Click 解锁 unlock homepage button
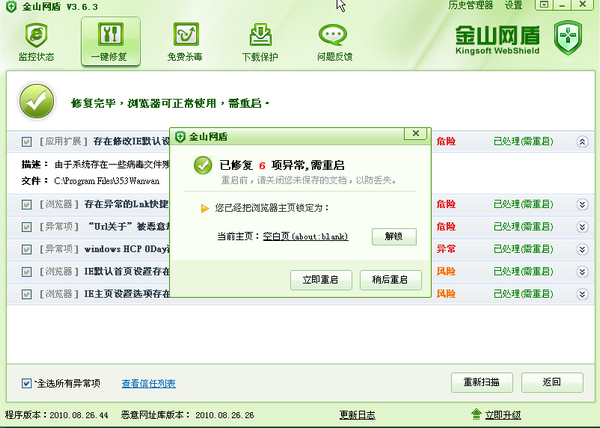The image size is (600, 428). [394, 236]
